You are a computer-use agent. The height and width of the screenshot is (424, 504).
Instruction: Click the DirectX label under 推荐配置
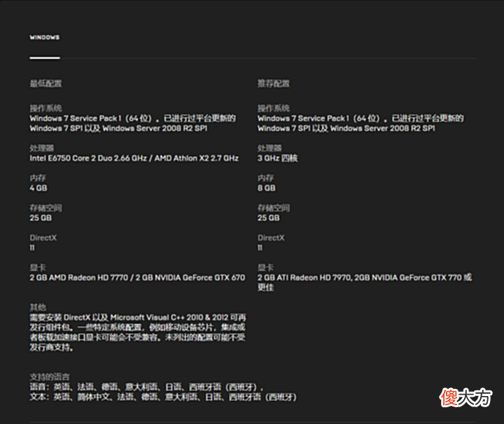[x=271, y=238]
